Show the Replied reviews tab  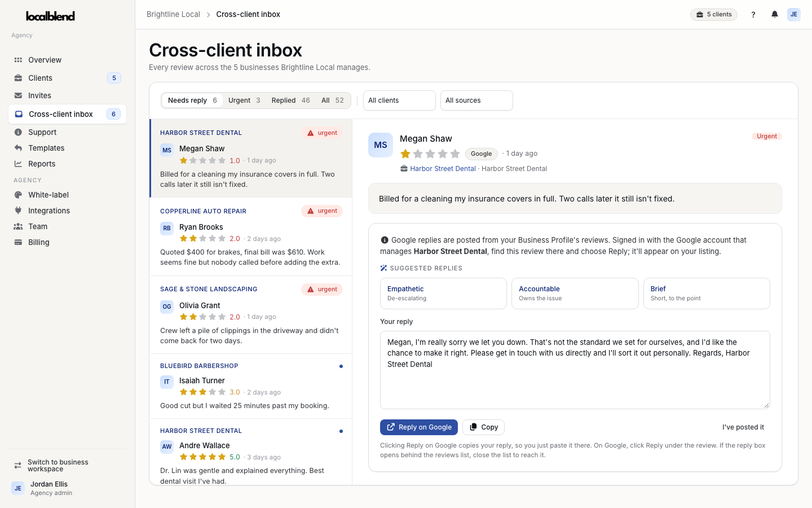pyautogui.click(x=290, y=100)
